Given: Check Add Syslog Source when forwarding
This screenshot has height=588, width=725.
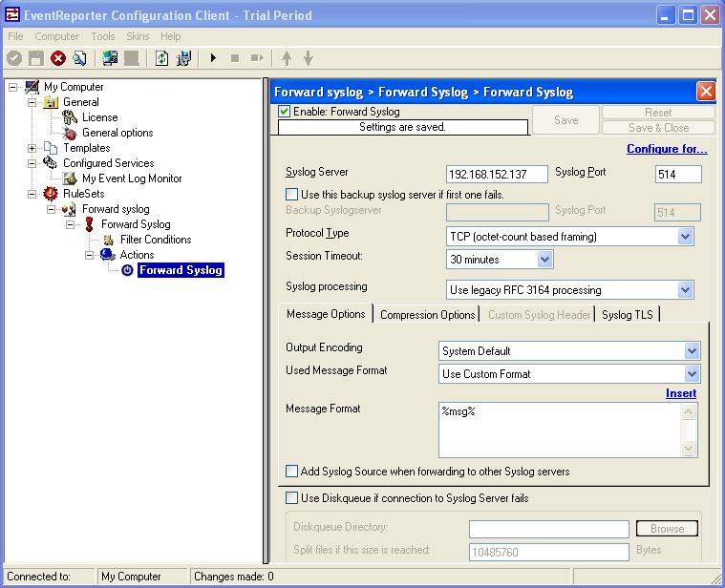Looking at the screenshot, I should 291,472.
